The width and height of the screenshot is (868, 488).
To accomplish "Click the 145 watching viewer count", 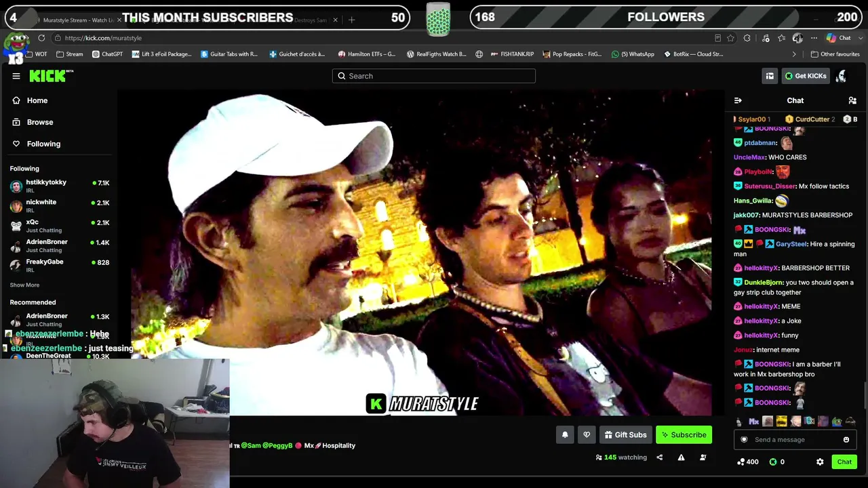I will [x=621, y=457].
